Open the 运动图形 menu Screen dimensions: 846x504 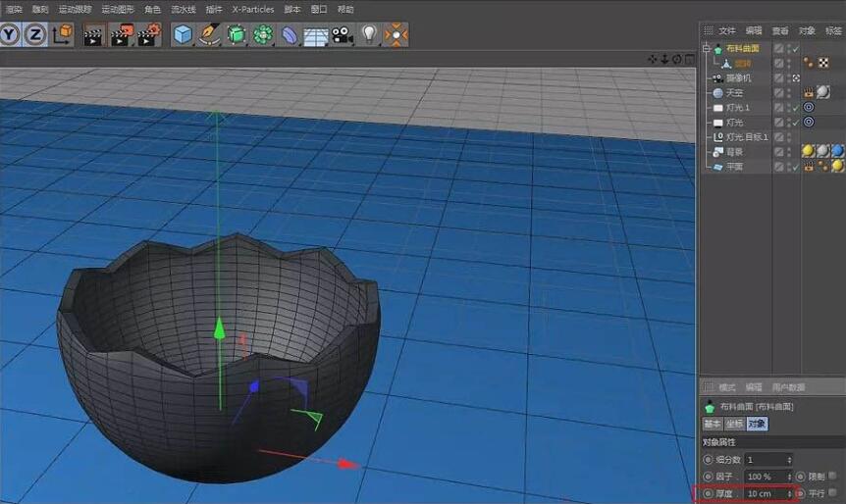pyautogui.click(x=117, y=9)
